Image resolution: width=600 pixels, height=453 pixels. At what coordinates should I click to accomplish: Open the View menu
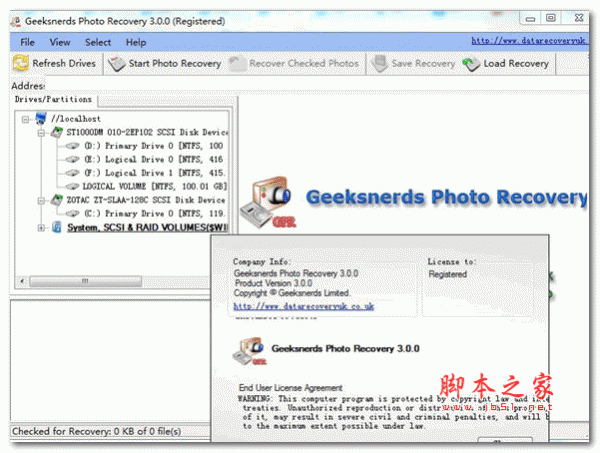(x=60, y=42)
